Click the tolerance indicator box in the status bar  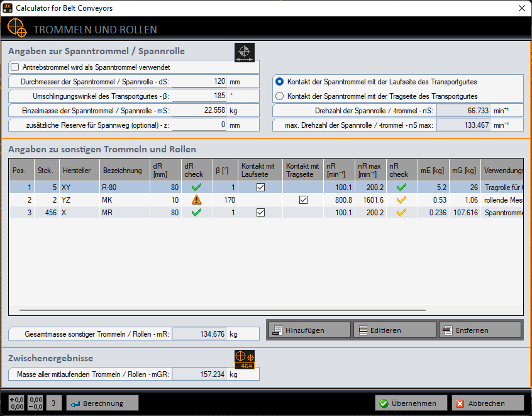(16, 403)
